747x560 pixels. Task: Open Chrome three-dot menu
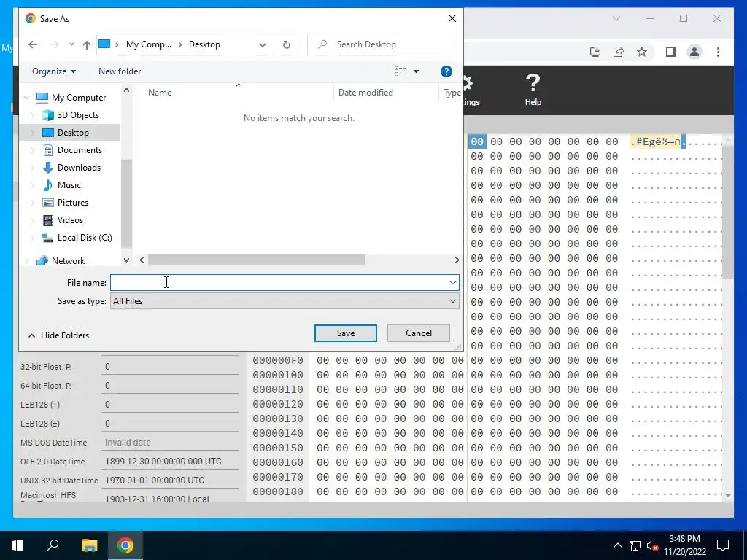pyautogui.click(x=718, y=52)
